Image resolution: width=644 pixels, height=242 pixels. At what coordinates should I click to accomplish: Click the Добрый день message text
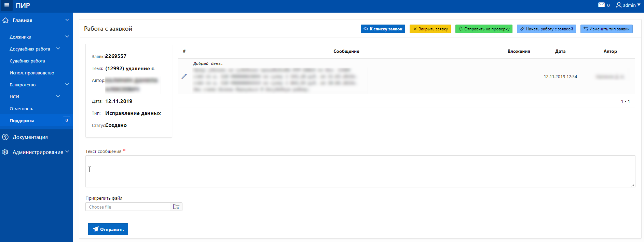[x=208, y=63]
